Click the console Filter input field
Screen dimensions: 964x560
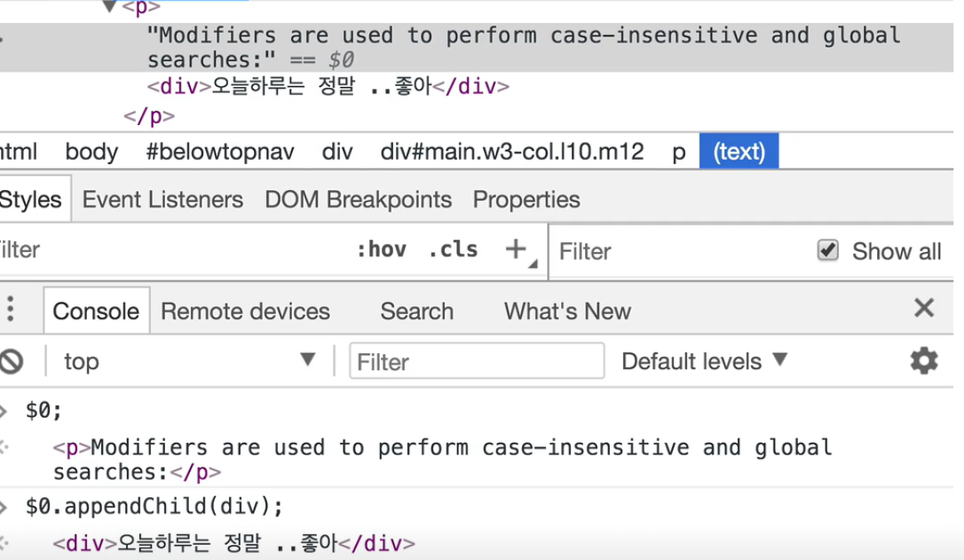477,361
